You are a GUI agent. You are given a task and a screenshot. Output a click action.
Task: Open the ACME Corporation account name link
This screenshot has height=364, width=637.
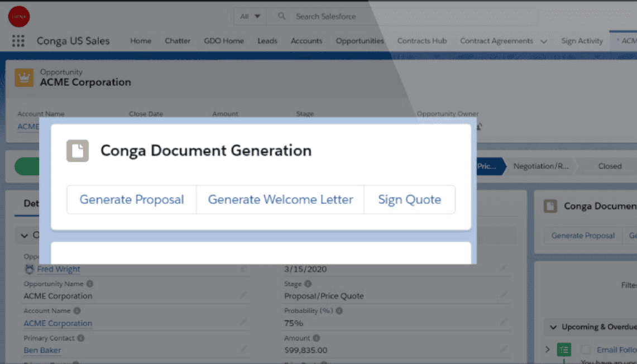tap(58, 323)
